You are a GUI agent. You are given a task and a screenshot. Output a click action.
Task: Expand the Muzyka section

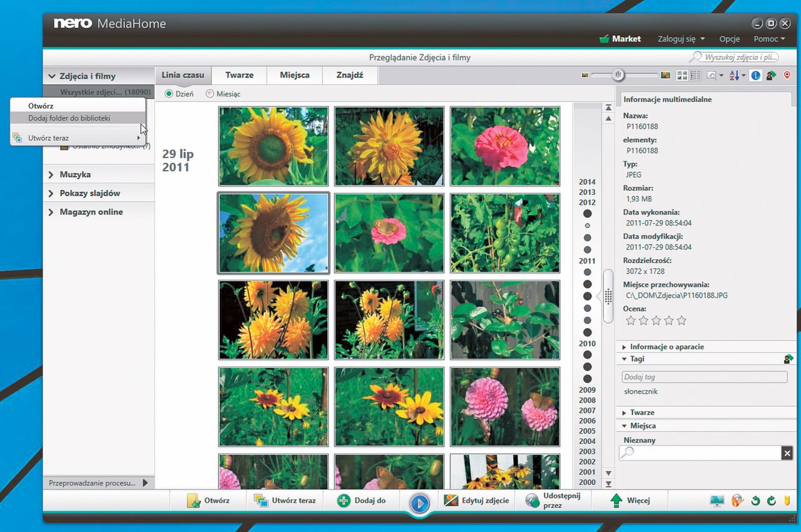[x=51, y=175]
